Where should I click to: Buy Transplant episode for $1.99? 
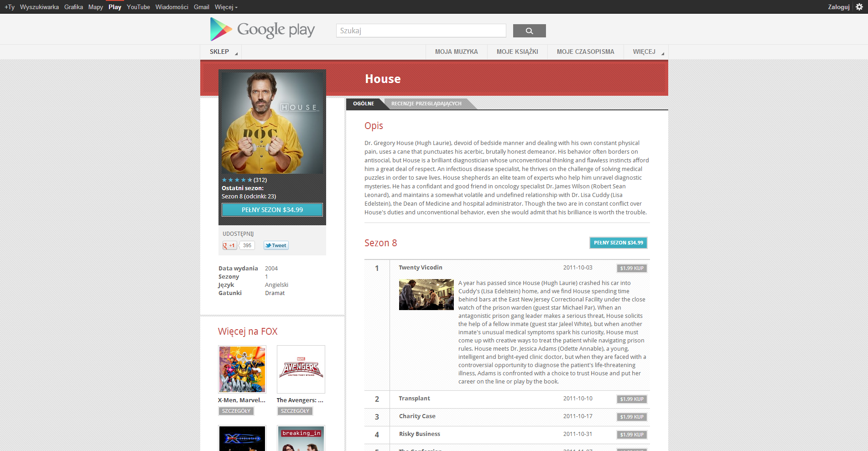(632, 399)
